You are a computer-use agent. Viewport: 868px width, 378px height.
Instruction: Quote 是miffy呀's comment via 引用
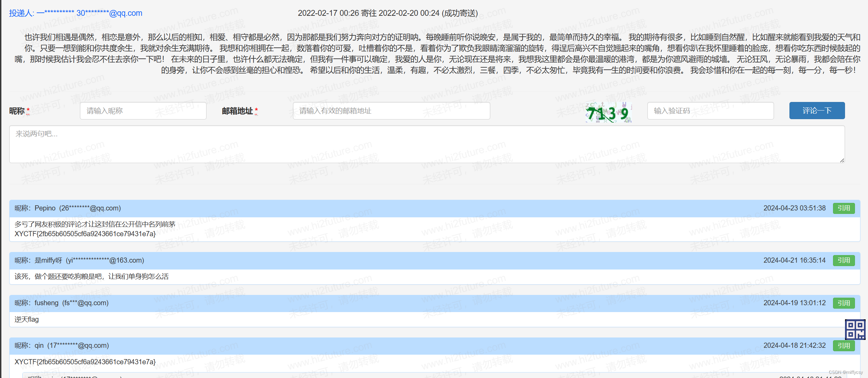coord(843,261)
